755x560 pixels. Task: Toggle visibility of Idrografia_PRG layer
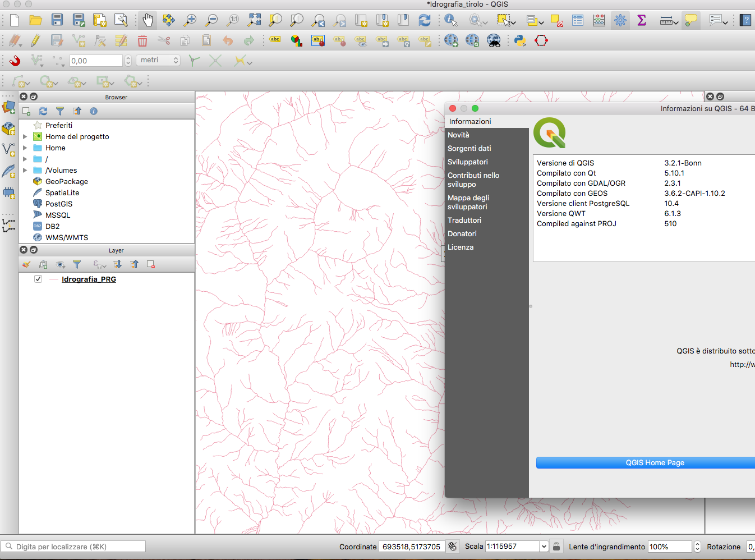38,279
